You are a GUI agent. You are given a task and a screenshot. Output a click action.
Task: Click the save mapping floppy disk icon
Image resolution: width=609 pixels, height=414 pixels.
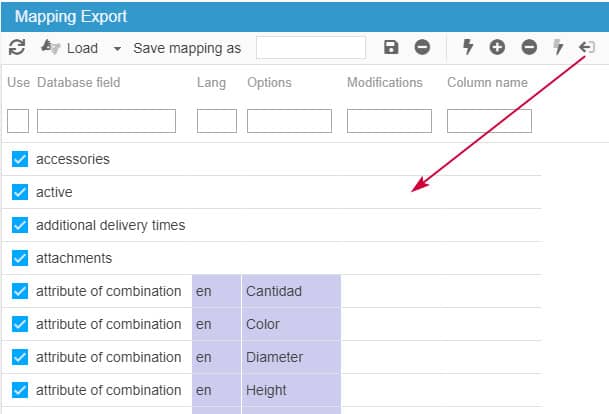(x=392, y=47)
